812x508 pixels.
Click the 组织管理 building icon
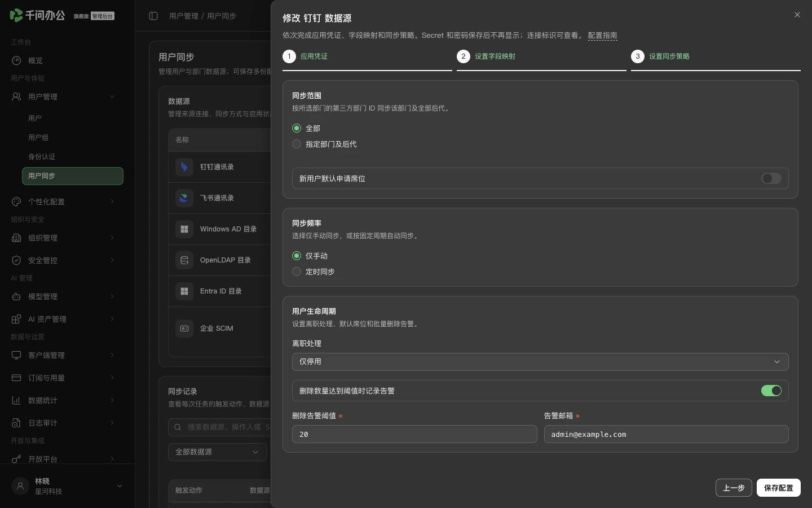pos(16,238)
